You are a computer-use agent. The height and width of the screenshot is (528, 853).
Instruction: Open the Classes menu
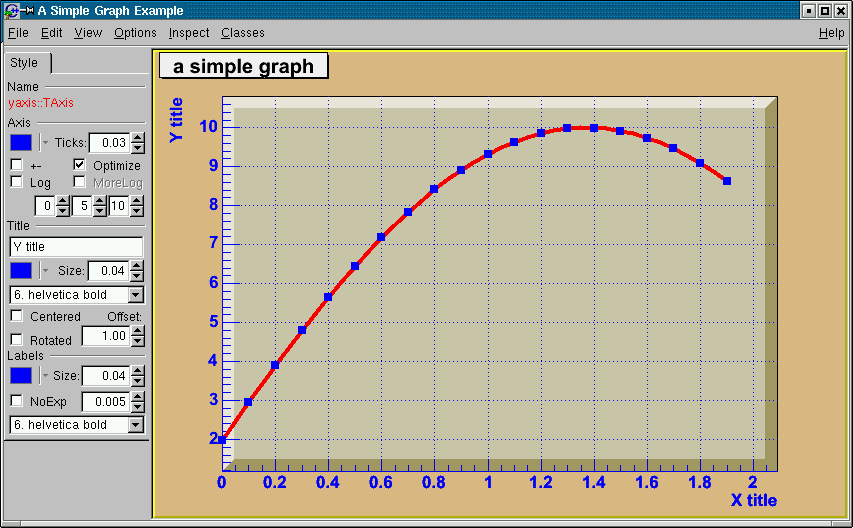coord(243,33)
